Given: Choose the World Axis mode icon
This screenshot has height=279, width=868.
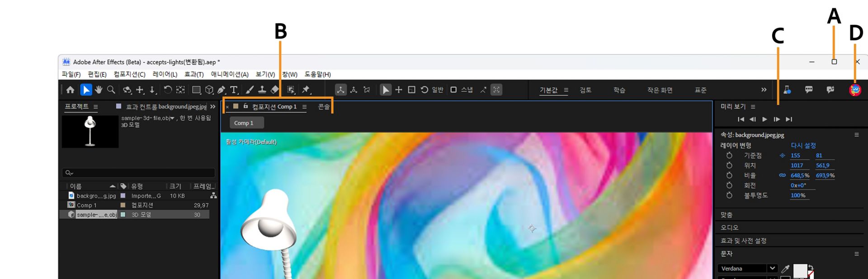Looking at the screenshot, I should click(x=354, y=90).
